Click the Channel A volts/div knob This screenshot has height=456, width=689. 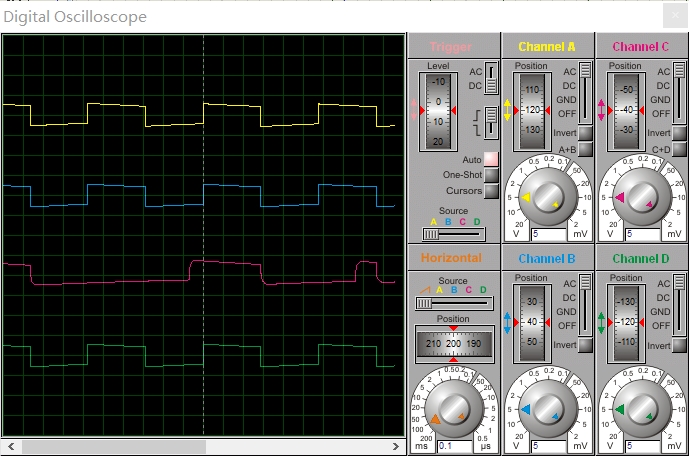(x=547, y=197)
